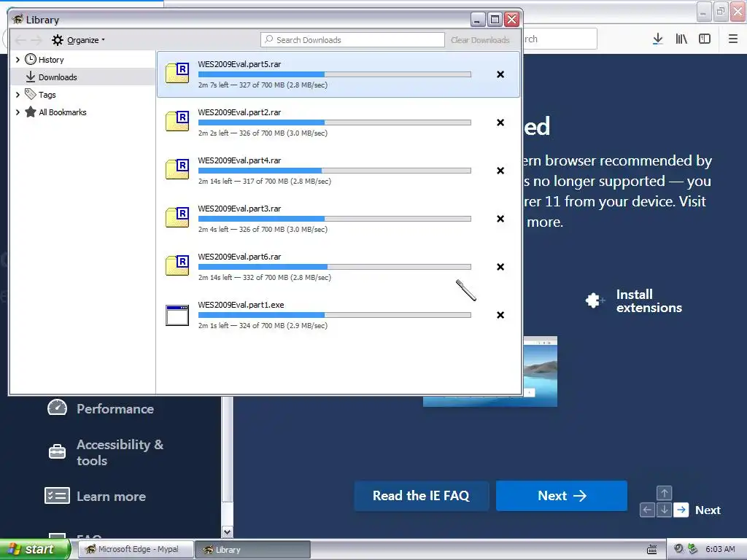Cancel the WES2009Eval.part2.rar download

point(500,122)
